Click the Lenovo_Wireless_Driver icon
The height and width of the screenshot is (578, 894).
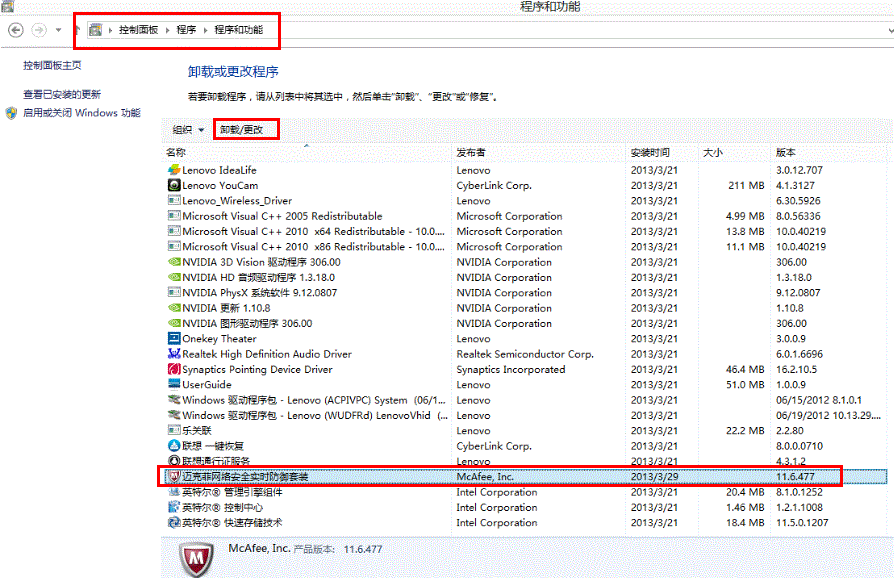pyautogui.click(x=174, y=201)
